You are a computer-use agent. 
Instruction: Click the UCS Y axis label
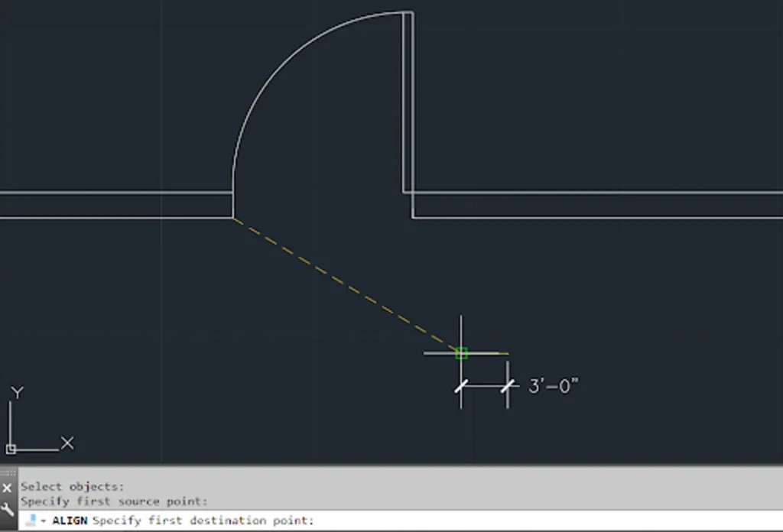(17, 393)
